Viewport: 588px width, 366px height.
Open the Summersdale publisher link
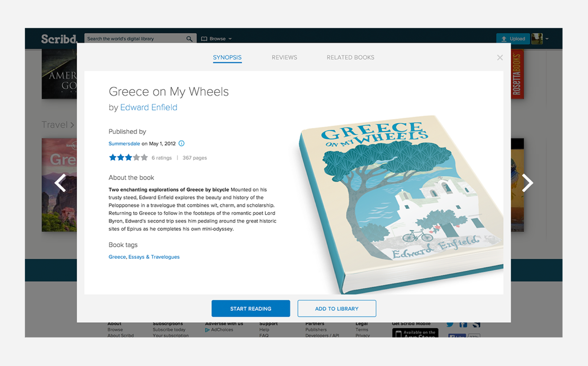point(124,143)
